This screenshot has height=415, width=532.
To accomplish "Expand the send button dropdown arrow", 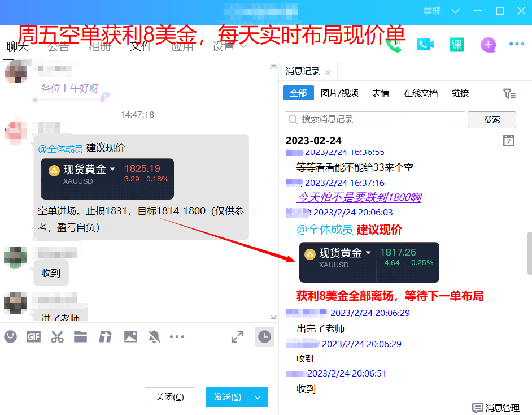I will coord(258,397).
